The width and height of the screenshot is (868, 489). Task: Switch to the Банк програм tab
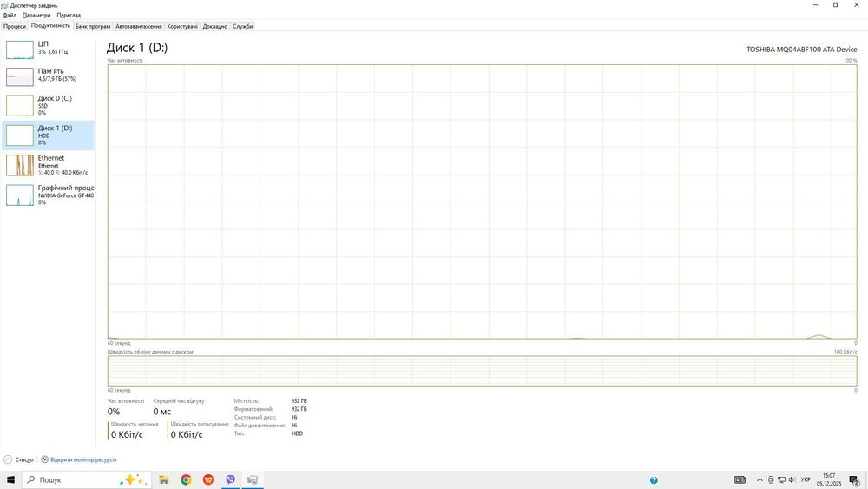click(93, 26)
